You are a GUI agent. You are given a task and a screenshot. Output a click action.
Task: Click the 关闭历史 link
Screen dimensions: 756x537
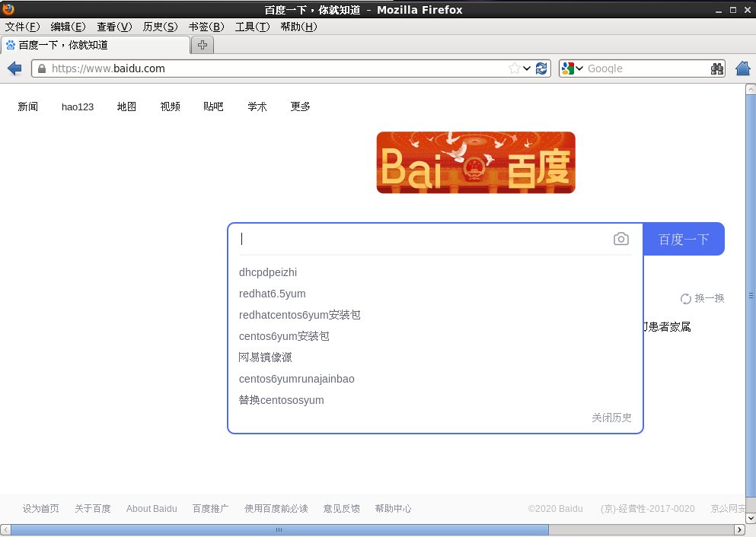pos(612,418)
